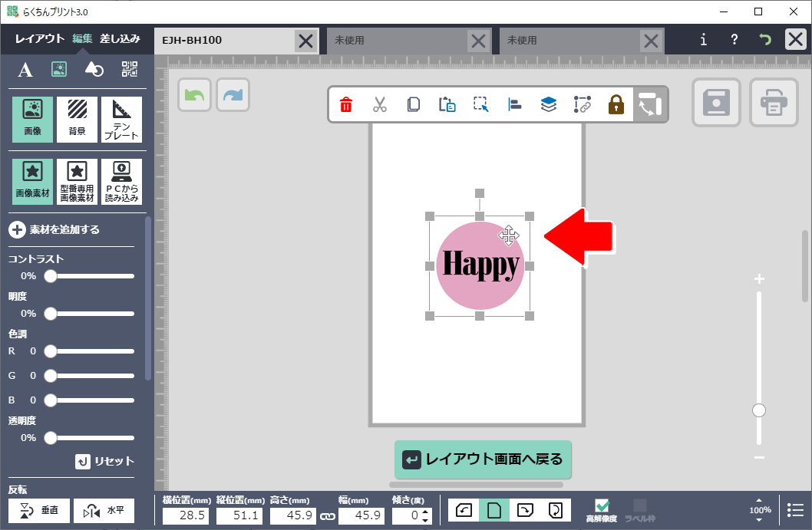
Task: Click the save disk icon
Action: [716, 103]
